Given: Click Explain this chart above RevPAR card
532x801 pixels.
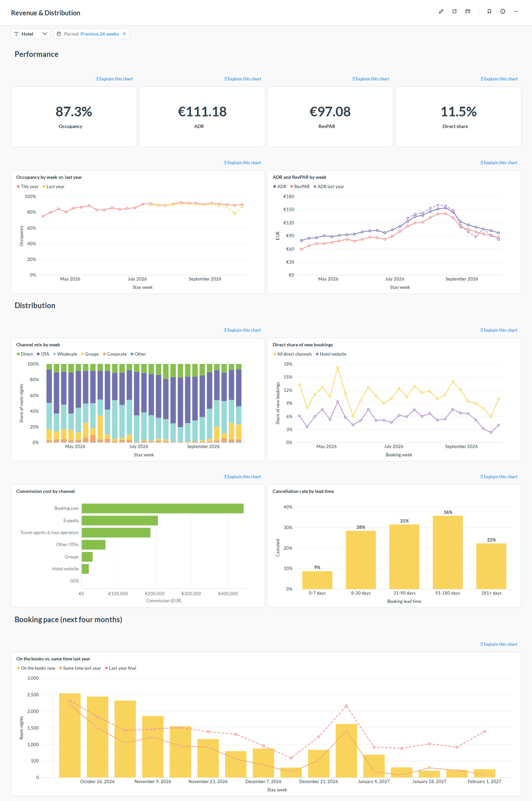Looking at the screenshot, I should click(371, 79).
